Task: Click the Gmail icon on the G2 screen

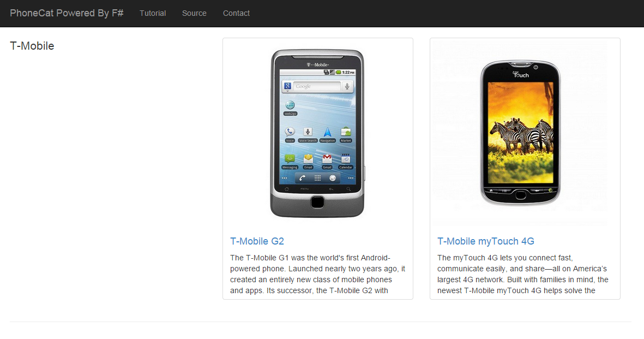Action: point(327,159)
